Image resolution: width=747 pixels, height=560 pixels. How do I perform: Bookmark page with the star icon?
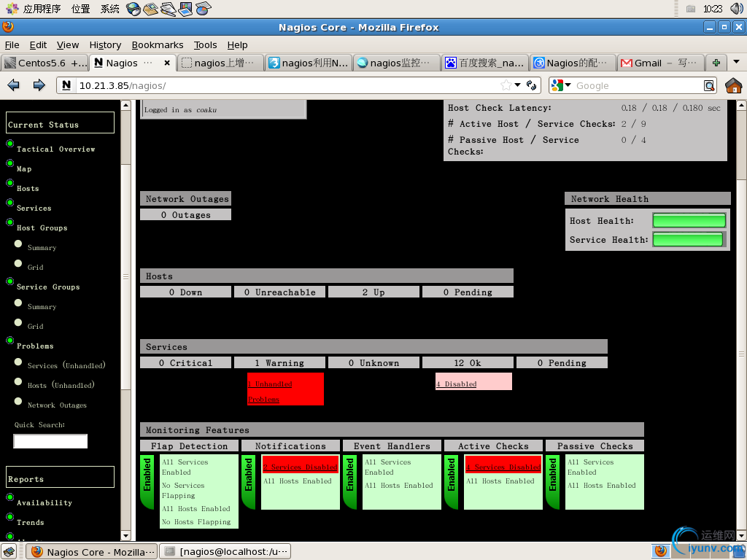click(506, 85)
